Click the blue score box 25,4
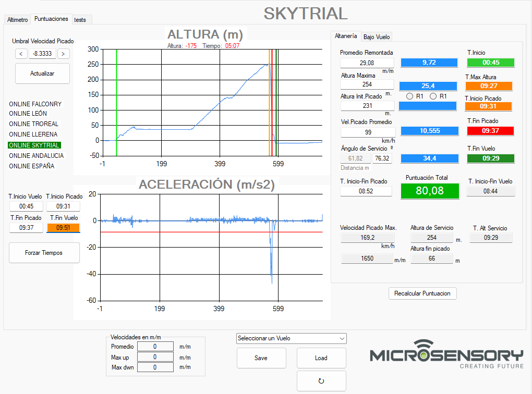Viewport: 532px width, 394px height. [428, 86]
